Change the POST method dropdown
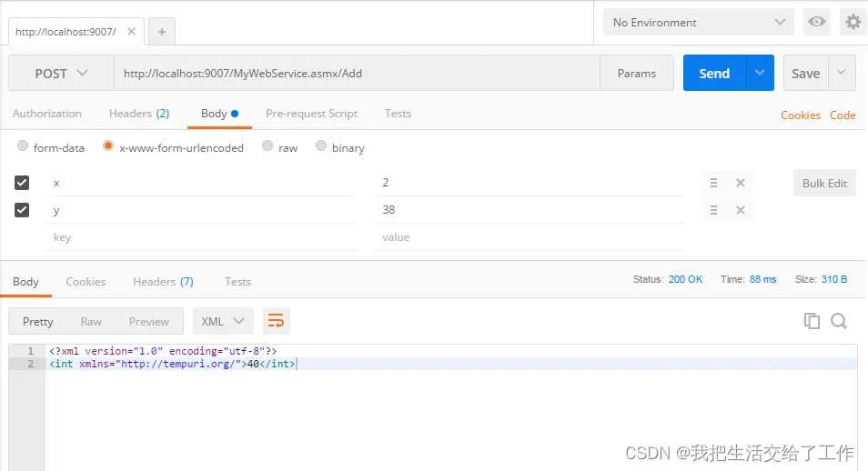 tap(61, 73)
